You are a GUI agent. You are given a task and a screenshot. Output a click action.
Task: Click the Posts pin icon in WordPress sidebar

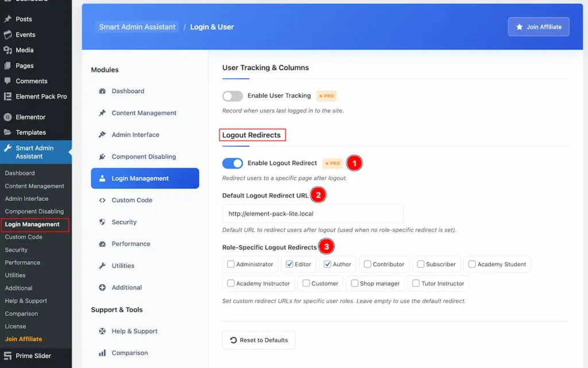(x=7, y=19)
